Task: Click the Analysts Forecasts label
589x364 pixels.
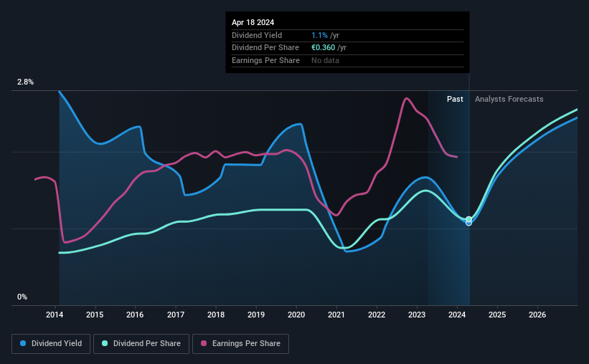Action: pos(509,99)
